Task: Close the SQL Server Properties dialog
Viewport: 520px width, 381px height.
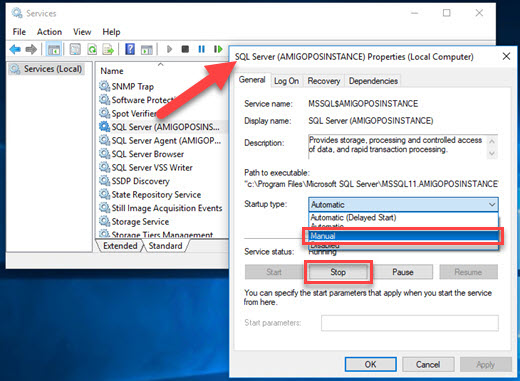Action: coord(506,56)
